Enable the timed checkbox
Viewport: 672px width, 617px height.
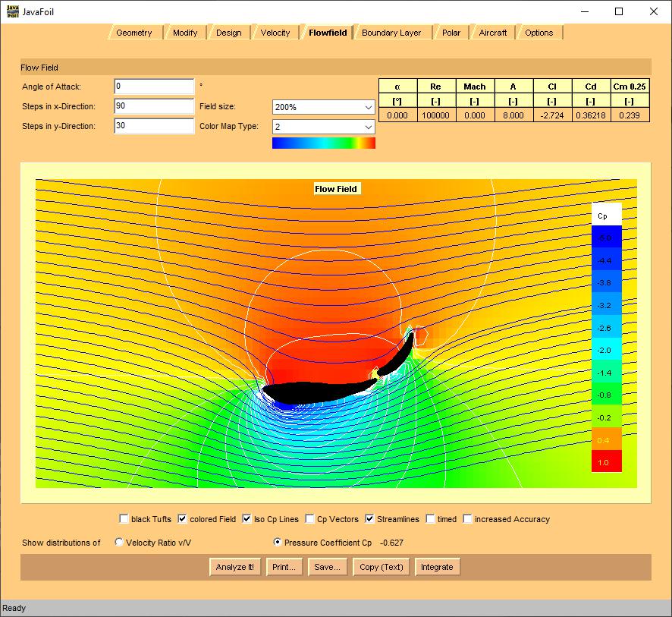430,519
